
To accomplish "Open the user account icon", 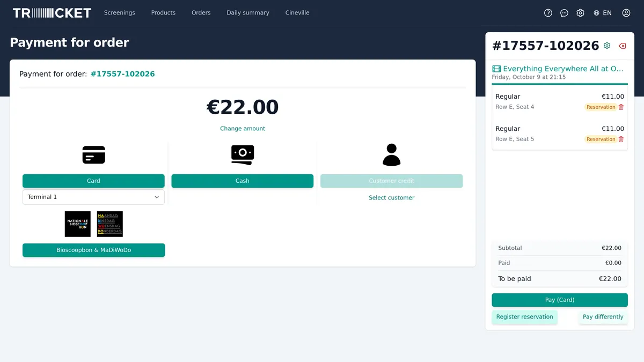I will (x=626, y=13).
